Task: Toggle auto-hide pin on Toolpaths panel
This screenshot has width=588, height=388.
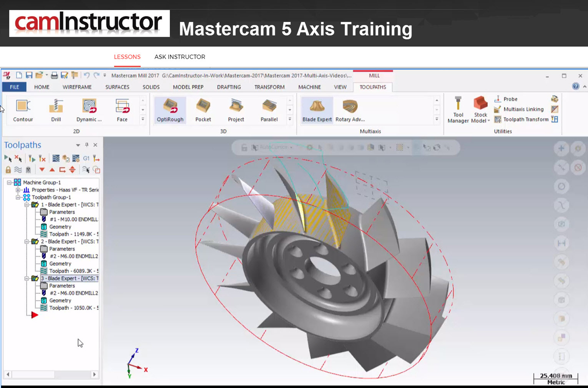Action: (87, 145)
